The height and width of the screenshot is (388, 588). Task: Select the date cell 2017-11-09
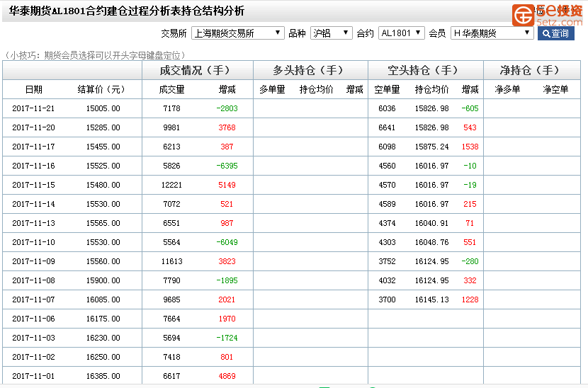tap(33, 261)
